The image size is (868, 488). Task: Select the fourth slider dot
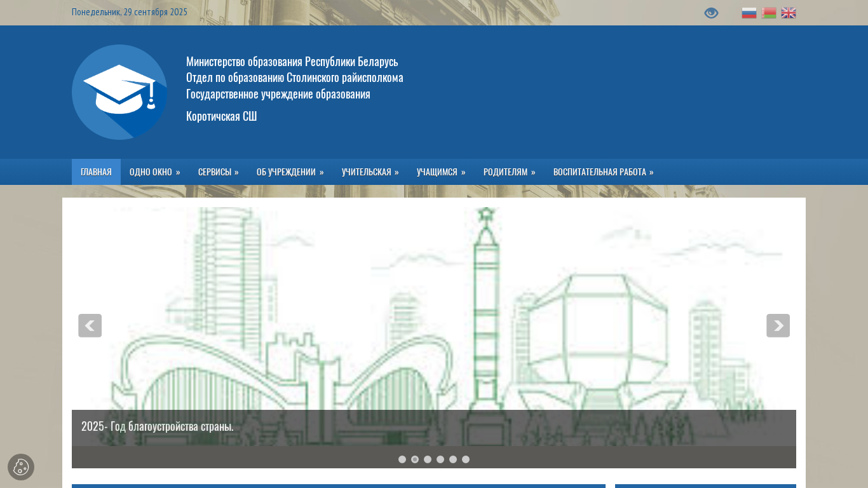click(x=440, y=459)
